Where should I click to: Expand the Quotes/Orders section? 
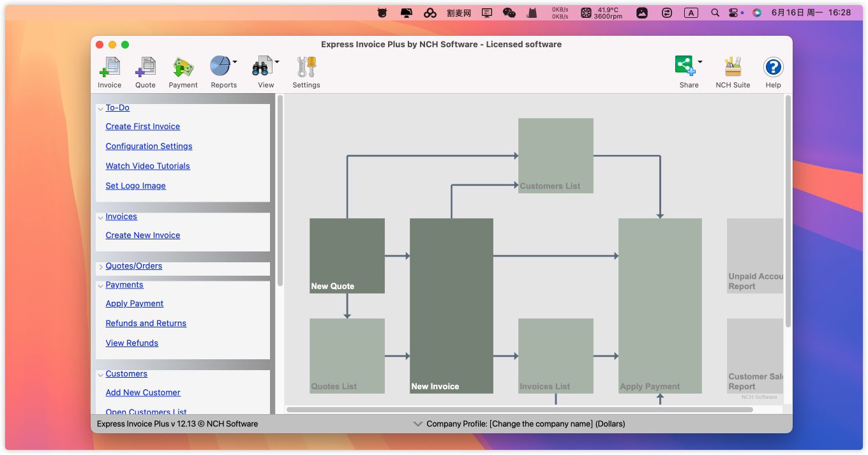pyautogui.click(x=100, y=267)
